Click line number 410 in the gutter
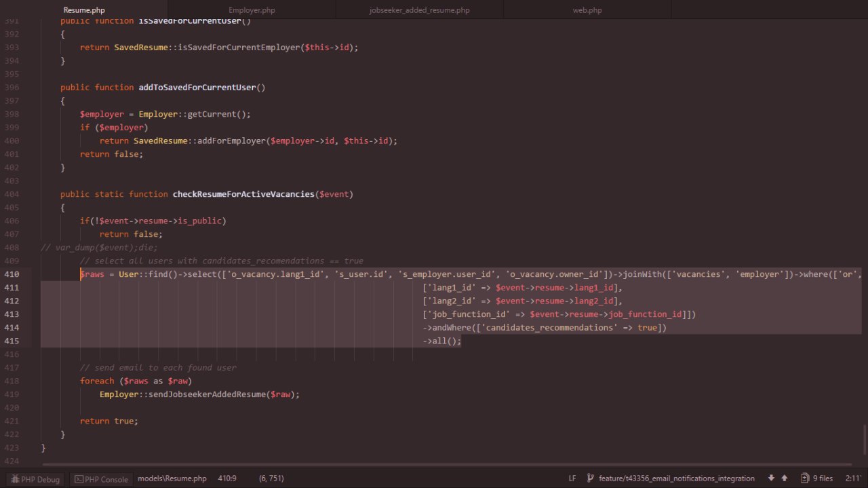This screenshot has width=868, height=488. [12, 274]
